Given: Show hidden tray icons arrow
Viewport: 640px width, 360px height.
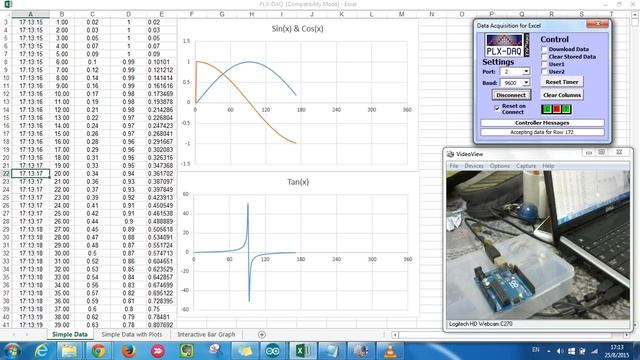Looking at the screenshot, I should point(549,351).
